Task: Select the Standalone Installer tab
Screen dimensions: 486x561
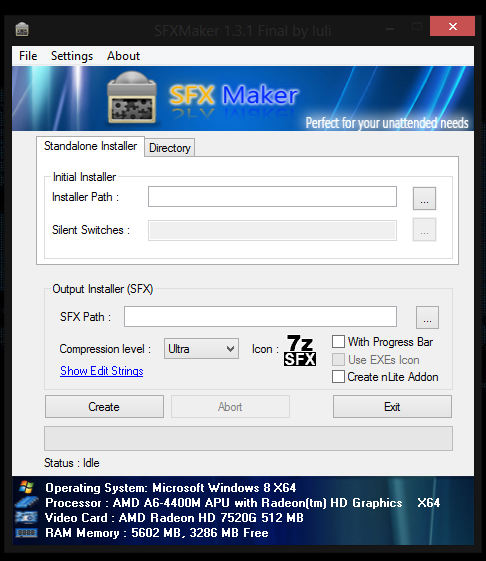Action: [91, 146]
